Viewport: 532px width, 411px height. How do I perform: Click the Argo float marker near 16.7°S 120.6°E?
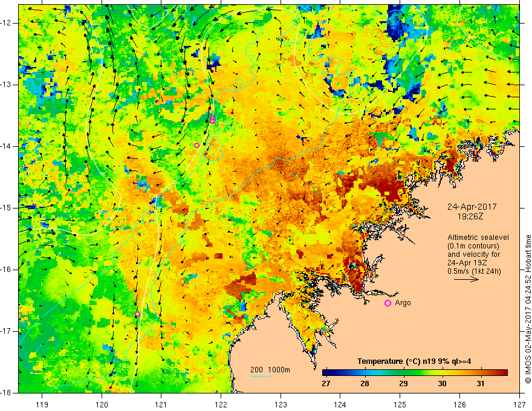point(137,314)
